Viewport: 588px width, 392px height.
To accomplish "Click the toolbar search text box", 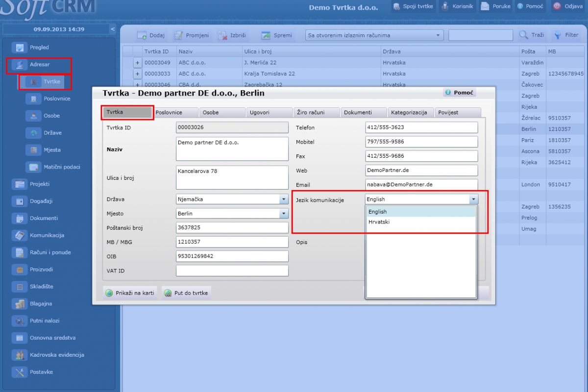I will 481,35.
